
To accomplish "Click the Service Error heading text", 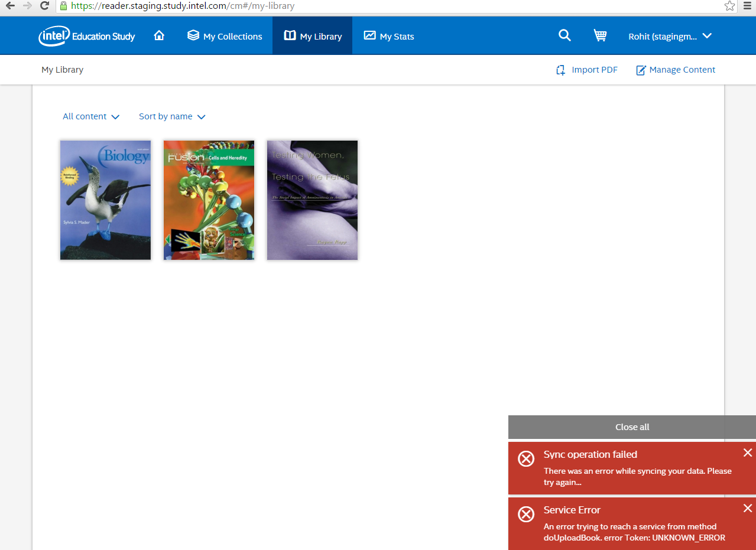I will click(572, 510).
